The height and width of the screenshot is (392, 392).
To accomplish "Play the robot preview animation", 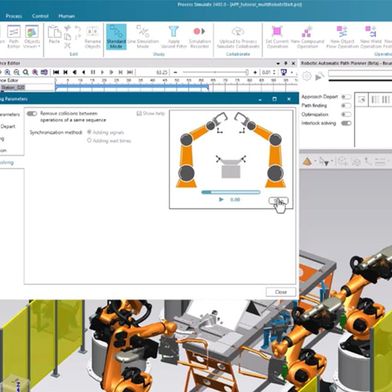I will click(221, 199).
